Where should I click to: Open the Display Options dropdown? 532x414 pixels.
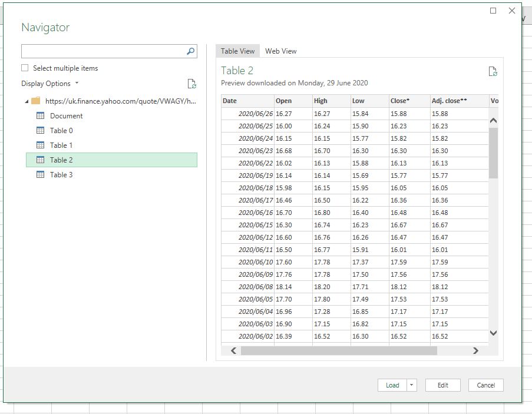[50, 84]
